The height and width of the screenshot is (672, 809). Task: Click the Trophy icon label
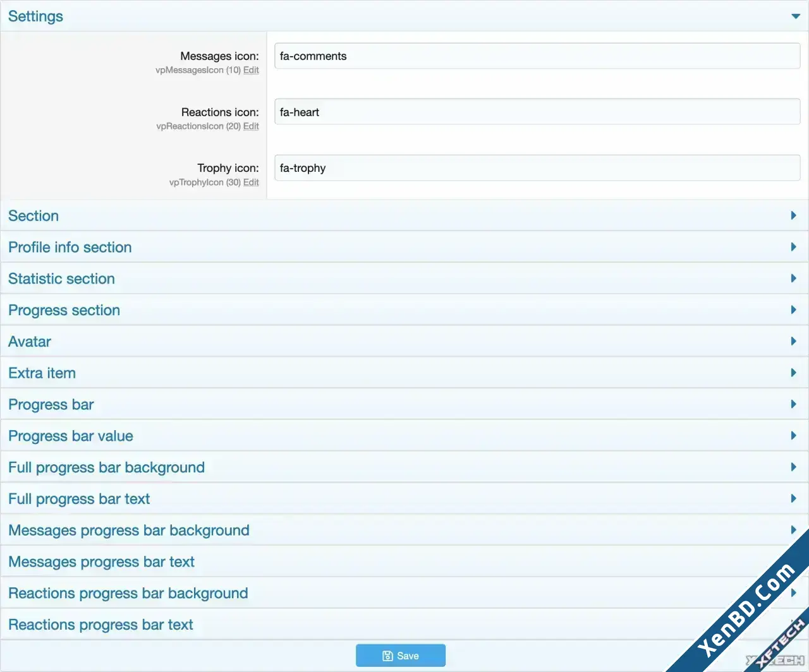pos(228,168)
